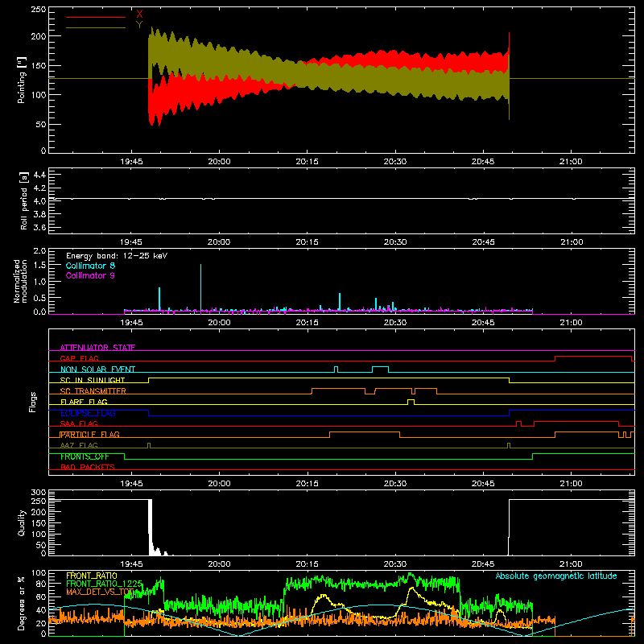The image size is (644, 644).
Task: Select the 'Energy band: 12-25 keV' annotation
Action: [x=117, y=256]
